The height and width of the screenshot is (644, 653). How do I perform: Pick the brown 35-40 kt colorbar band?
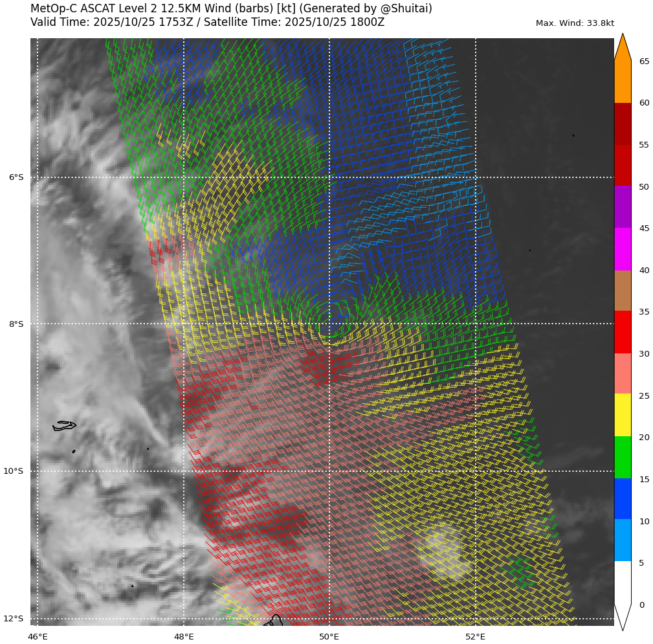coord(622,291)
